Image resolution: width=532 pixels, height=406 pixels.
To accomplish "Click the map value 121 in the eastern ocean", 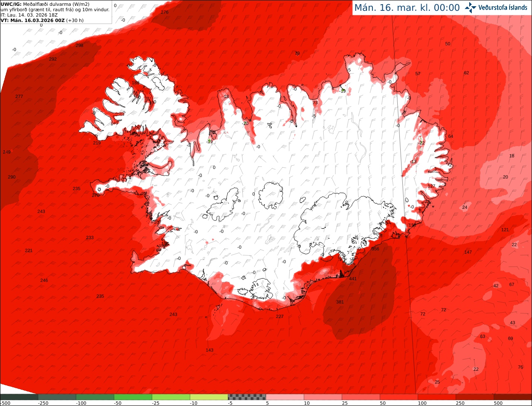I will (505, 230).
